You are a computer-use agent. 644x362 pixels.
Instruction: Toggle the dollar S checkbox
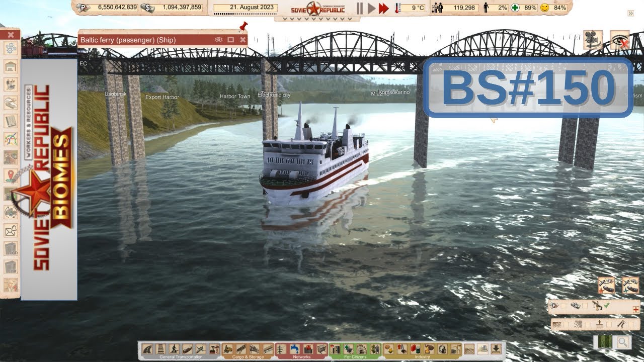pos(585,306)
